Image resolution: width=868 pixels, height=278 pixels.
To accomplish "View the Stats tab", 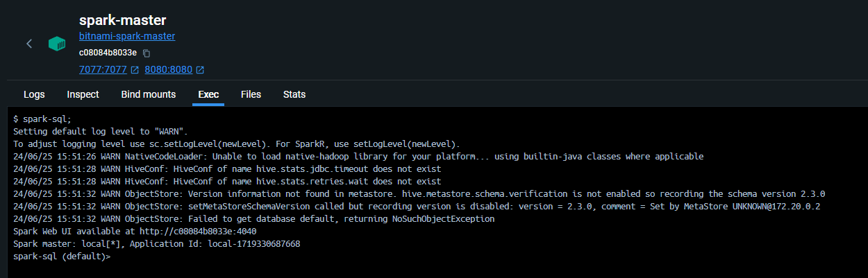I will pos(294,94).
